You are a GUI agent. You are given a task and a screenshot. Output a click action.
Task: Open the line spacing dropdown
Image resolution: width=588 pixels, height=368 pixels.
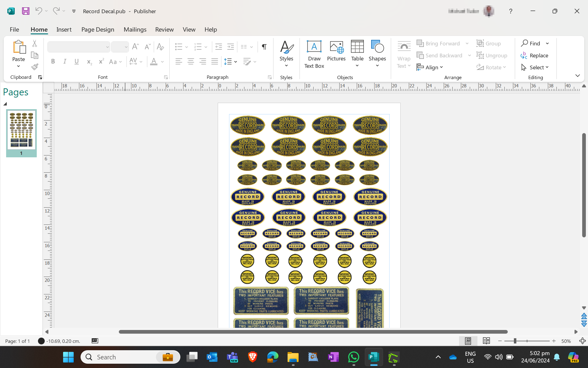(236, 62)
